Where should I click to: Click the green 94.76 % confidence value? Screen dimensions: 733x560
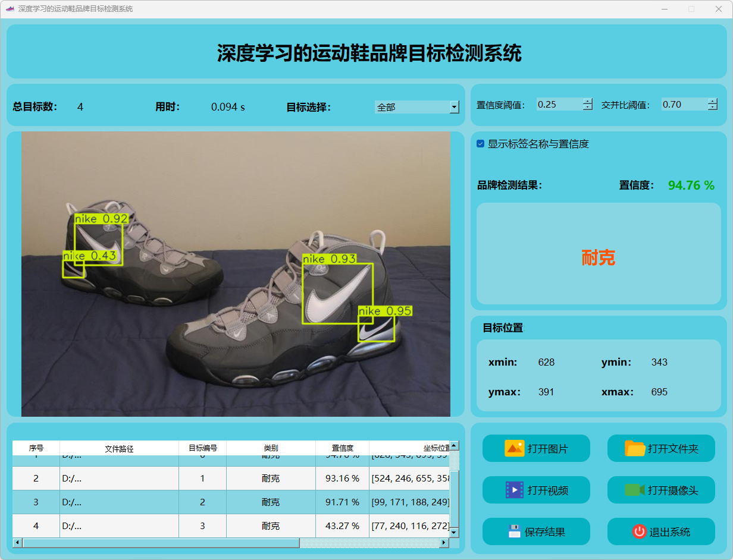pos(691,185)
